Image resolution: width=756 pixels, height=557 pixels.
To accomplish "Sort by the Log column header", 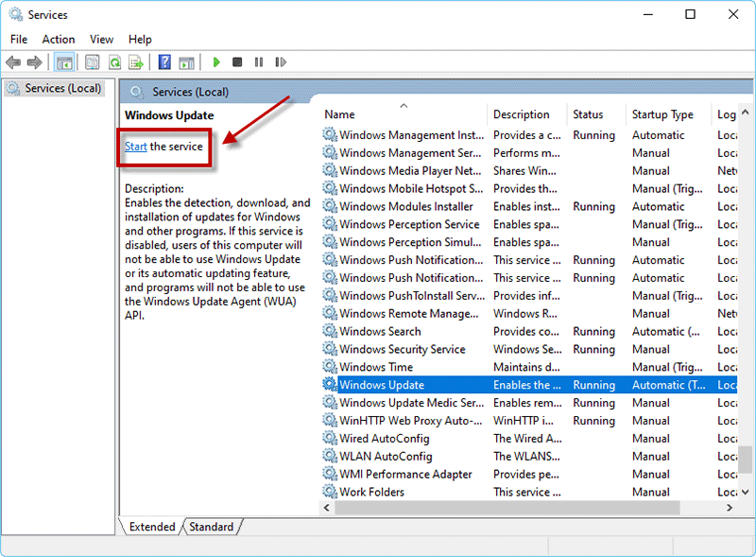I will [725, 114].
